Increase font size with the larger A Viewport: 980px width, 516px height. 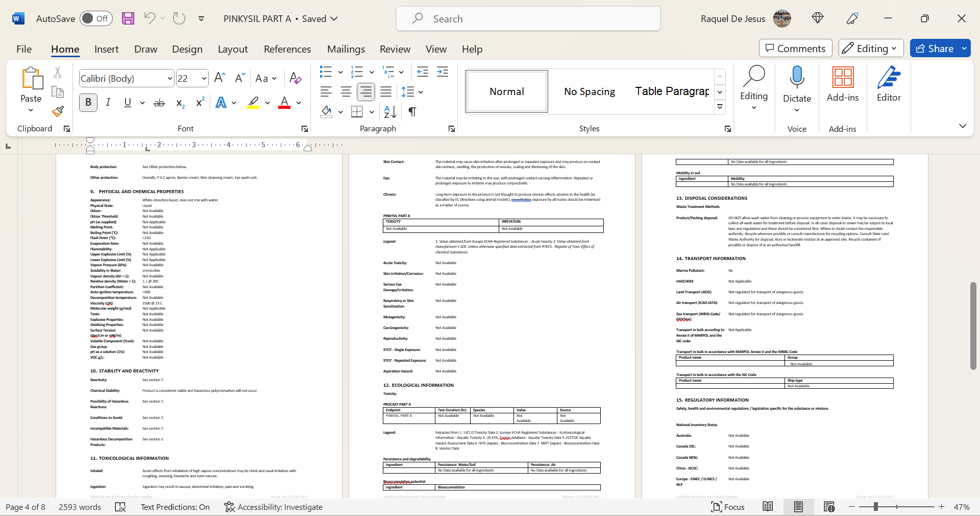tap(219, 78)
